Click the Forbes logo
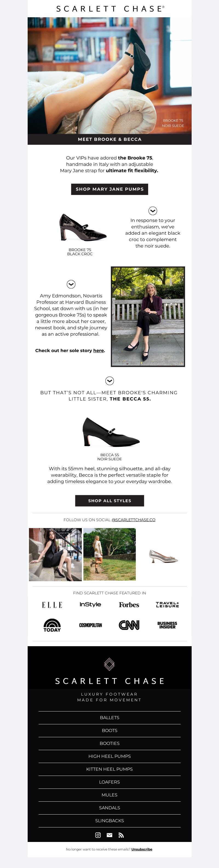219x868 pixels. (129, 605)
